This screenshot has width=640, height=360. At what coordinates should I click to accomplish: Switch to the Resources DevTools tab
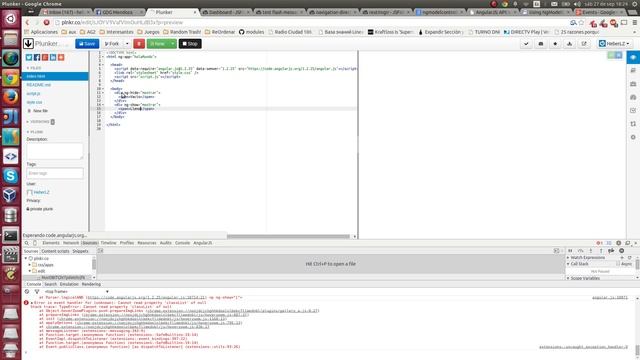(x=147, y=243)
